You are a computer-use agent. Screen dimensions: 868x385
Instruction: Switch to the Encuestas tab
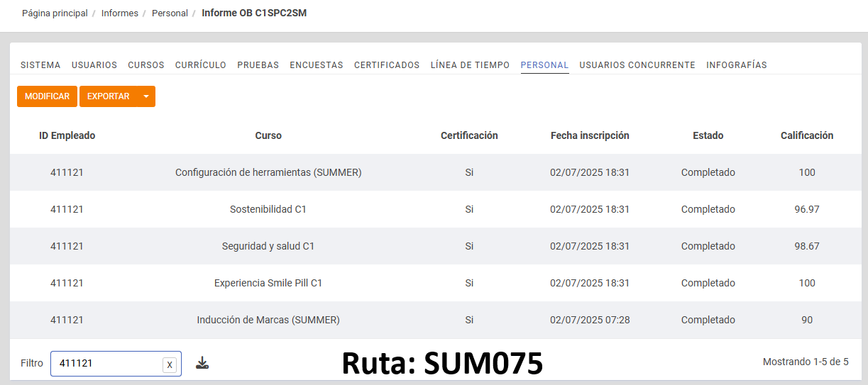pyautogui.click(x=317, y=65)
